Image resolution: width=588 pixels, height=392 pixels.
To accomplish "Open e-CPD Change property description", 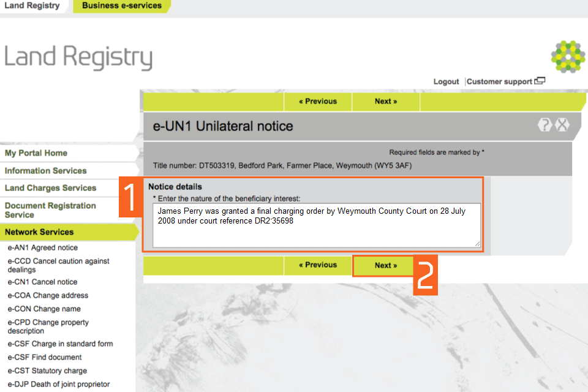I will 48,326.
